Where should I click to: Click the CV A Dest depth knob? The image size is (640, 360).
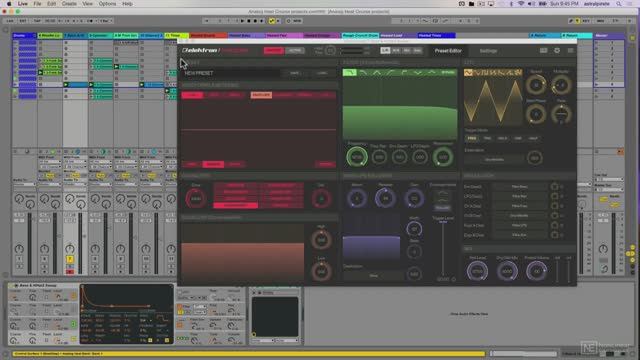(x=554, y=206)
